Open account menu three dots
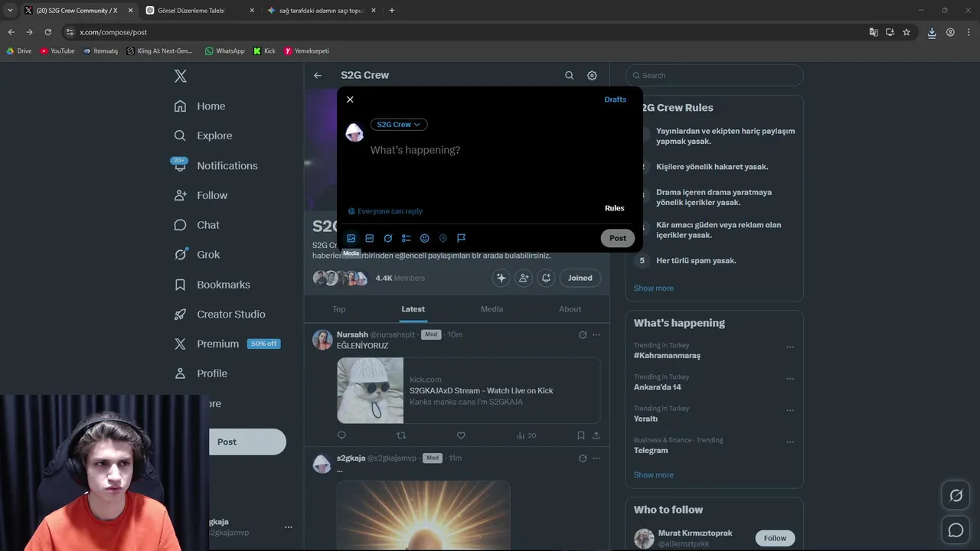This screenshot has height=551, width=980. pos(289,527)
